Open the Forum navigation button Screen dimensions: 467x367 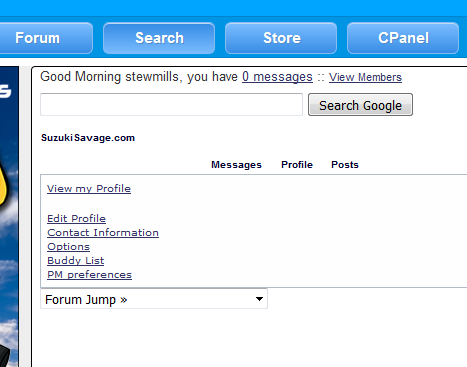pyautogui.click(x=46, y=38)
